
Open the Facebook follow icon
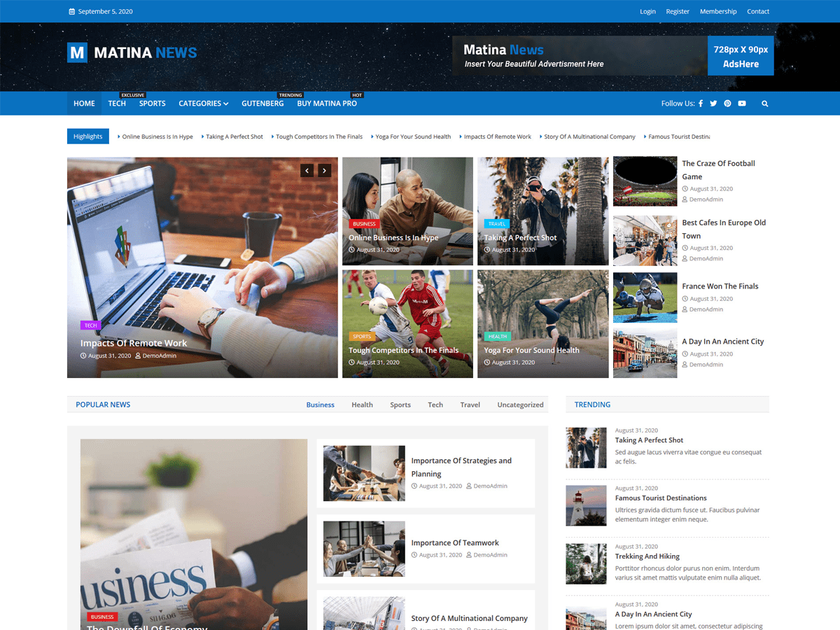(x=700, y=103)
